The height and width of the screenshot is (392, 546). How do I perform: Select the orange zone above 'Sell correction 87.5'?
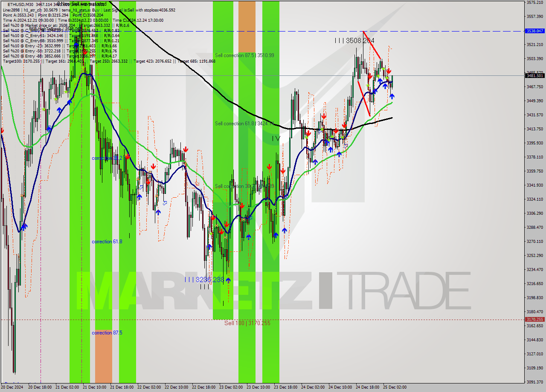pyautogui.click(x=247, y=27)
